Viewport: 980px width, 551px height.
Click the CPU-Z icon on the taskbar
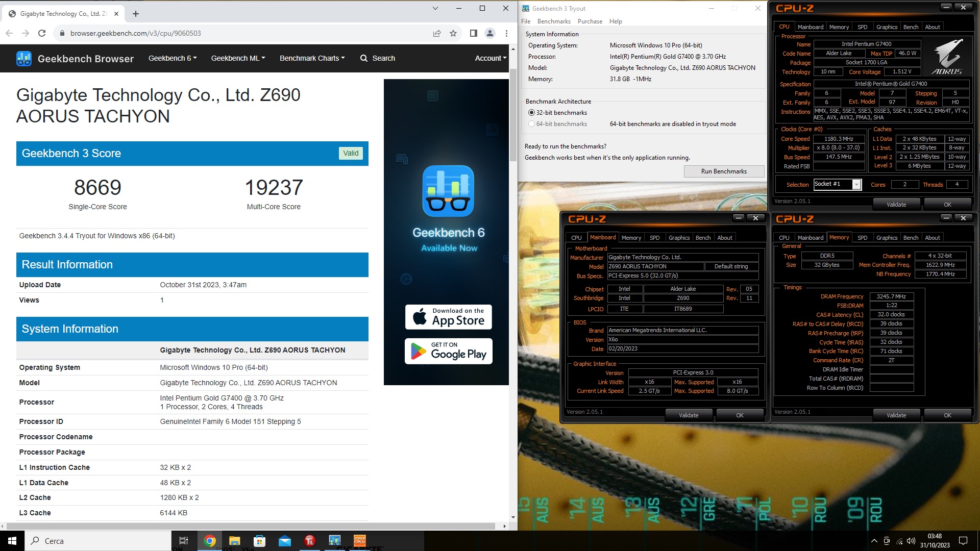pos(359,541)
